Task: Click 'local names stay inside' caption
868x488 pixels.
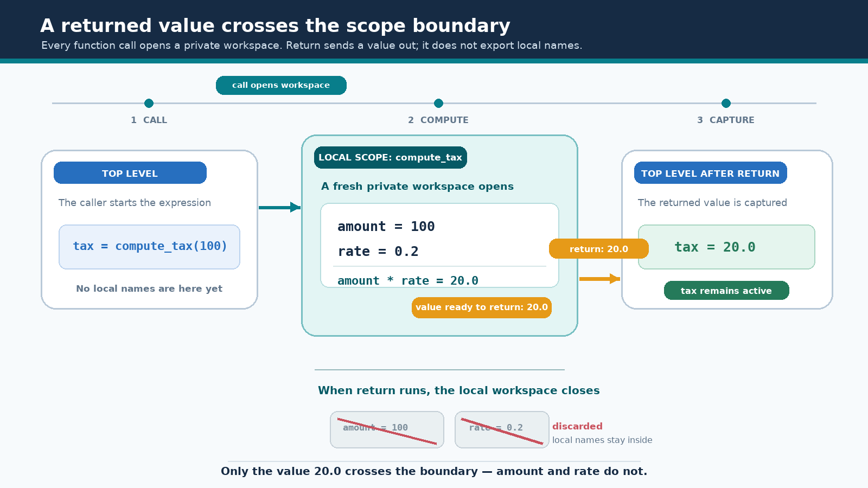Action: pyautogui.click(x=602, y=440)
